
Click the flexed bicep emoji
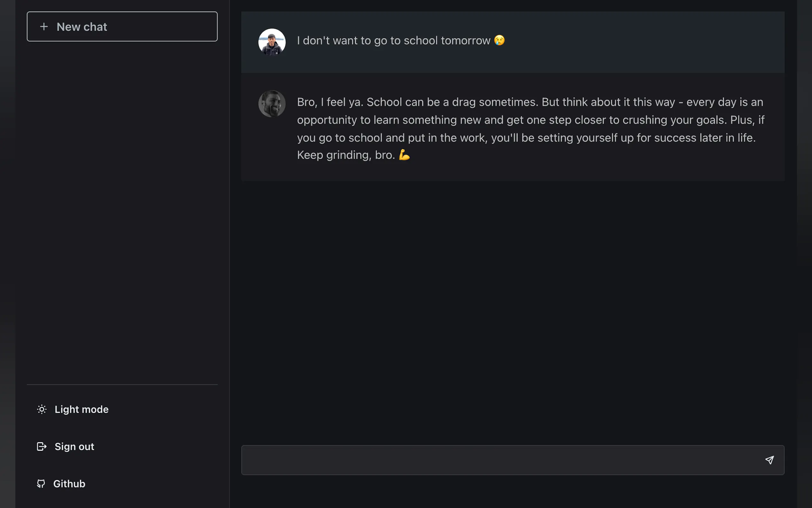tap(404, 155)
